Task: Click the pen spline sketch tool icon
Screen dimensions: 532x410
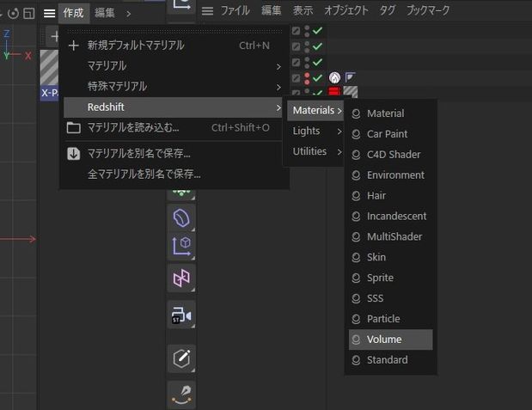Action: [x=181, y=395]
